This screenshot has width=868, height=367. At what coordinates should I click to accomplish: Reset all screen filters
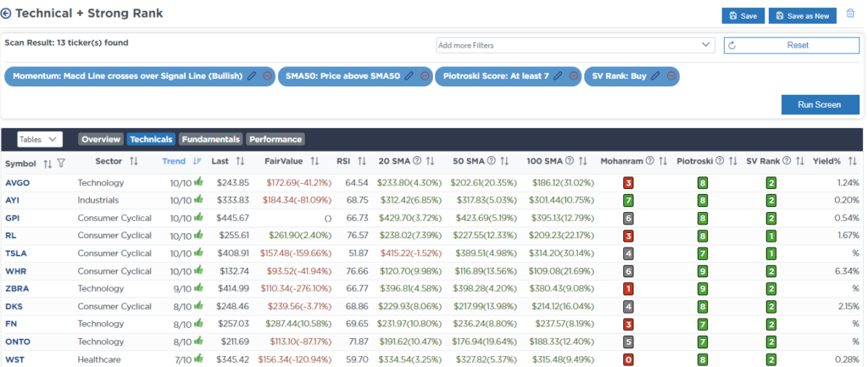[x=792, y=46]
